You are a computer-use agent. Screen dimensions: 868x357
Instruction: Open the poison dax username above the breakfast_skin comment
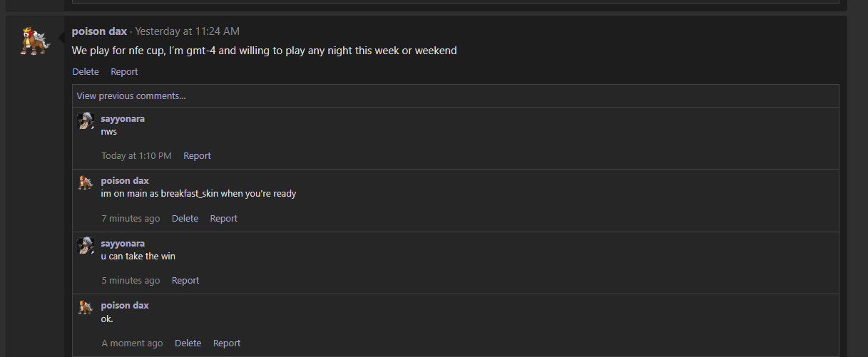click(125, 180)
